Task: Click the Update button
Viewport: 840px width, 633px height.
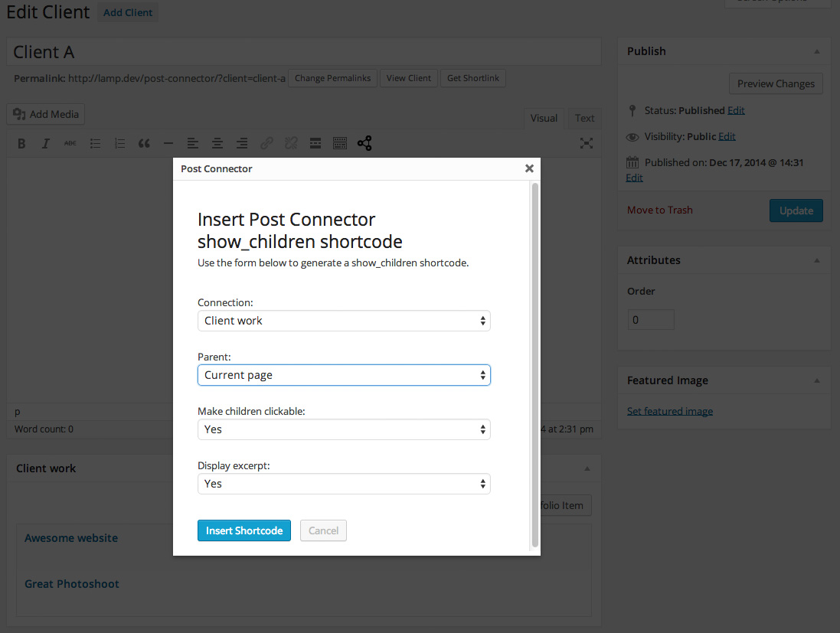Action: click(796, 210)
